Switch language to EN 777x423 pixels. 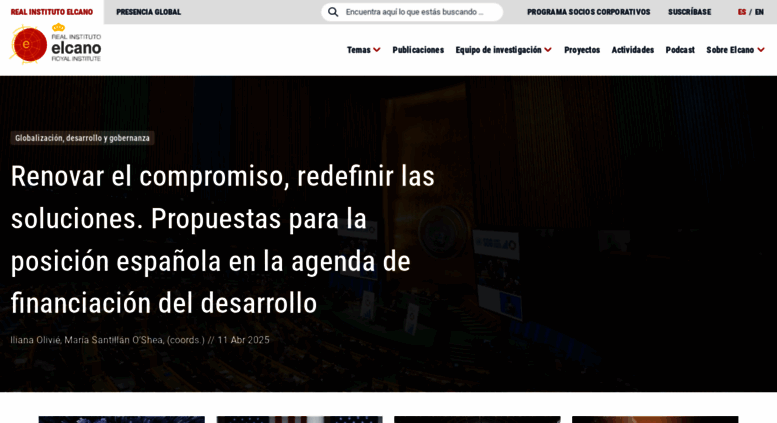(759, 12)
